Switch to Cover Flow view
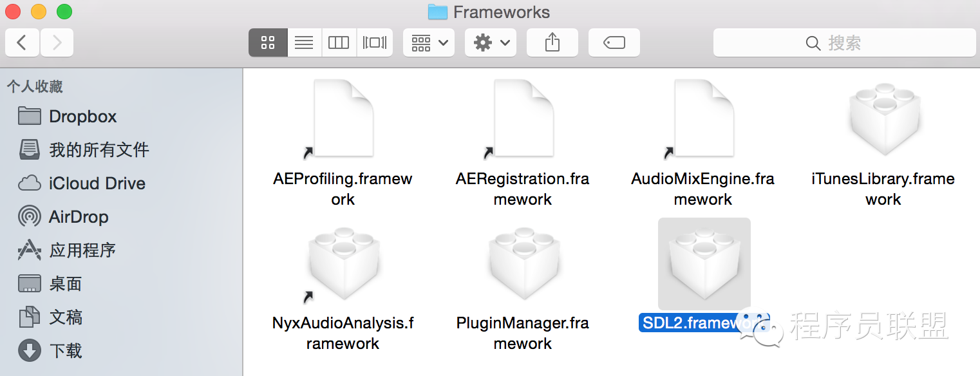 coord(375,42)
